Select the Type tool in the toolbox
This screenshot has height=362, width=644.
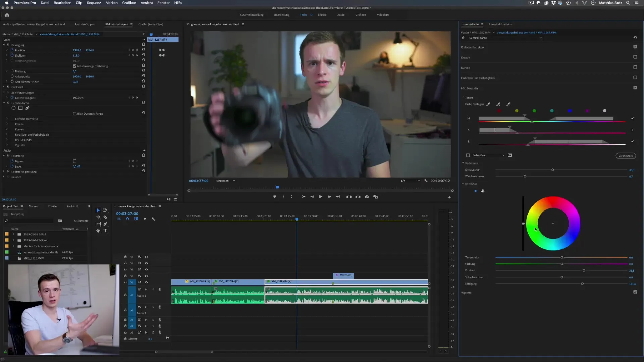tap(105, 231)
